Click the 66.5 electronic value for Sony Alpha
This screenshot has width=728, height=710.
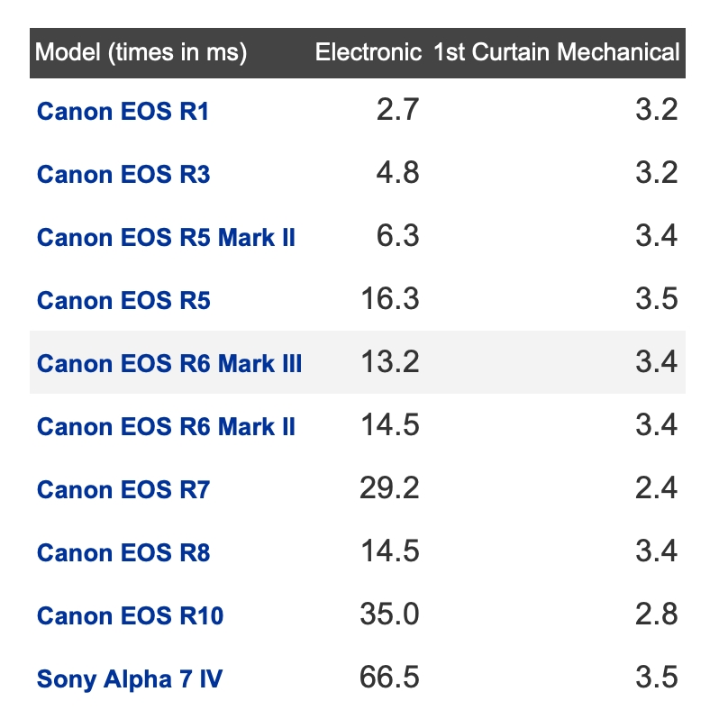click(390, 678)
